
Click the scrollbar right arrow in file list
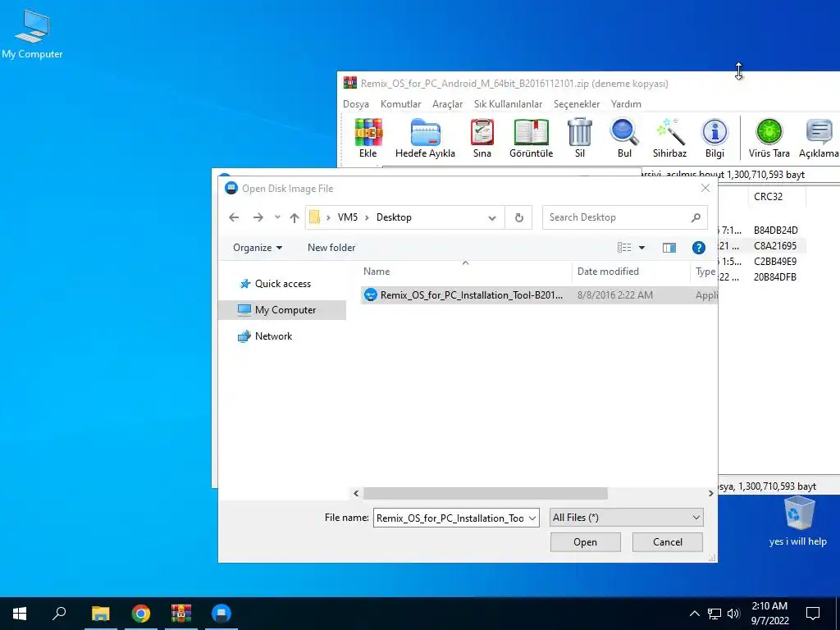(711, 493)
